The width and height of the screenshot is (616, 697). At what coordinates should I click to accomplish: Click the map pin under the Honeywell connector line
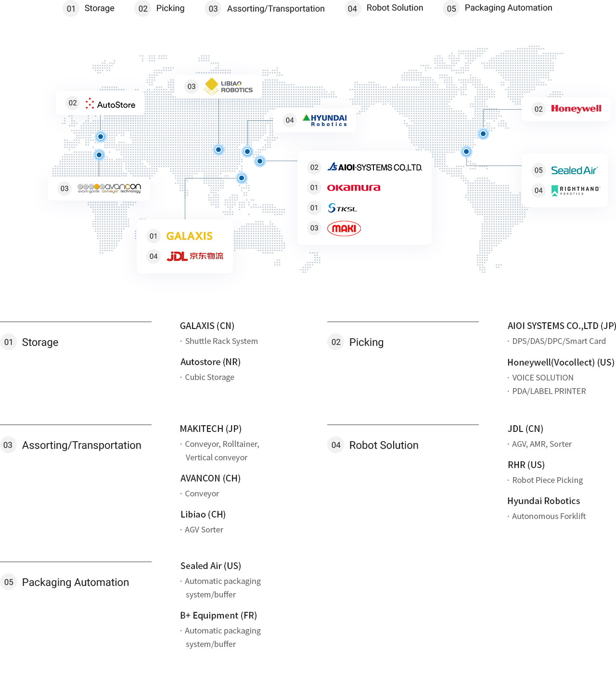click(x=483, y=134)
